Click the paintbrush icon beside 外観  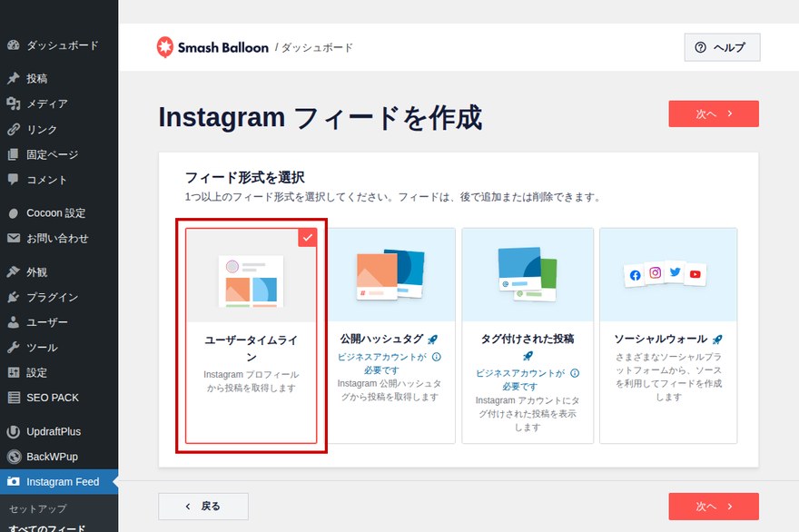(x=14, y=272)
